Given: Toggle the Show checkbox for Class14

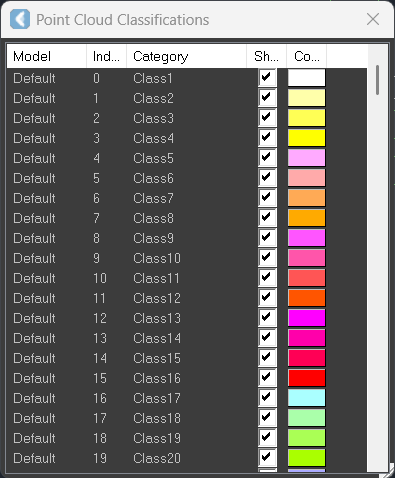Looking at the screenshot, I should pyautogui.click(x=267, y=338).
